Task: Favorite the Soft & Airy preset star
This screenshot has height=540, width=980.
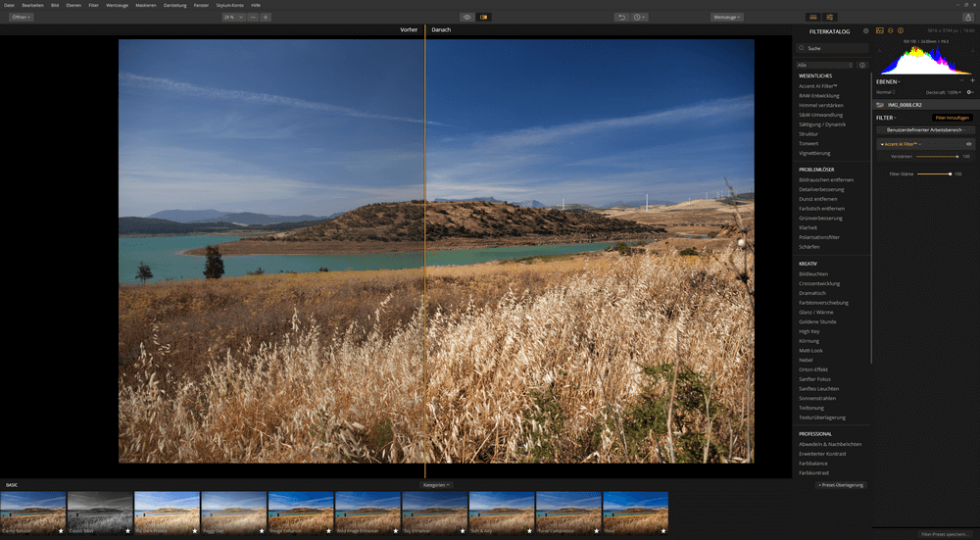Action: 529,530
